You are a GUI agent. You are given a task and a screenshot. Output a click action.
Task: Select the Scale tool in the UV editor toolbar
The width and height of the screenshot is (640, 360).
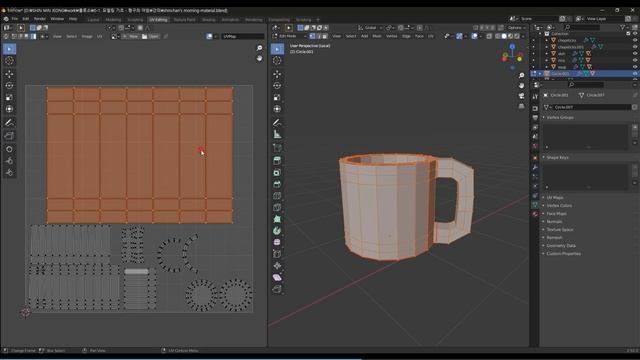point(9,97)
